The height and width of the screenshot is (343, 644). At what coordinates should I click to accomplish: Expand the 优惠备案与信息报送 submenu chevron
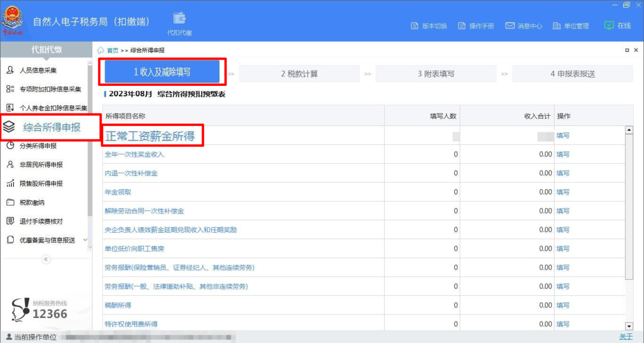tap(85, 240)
